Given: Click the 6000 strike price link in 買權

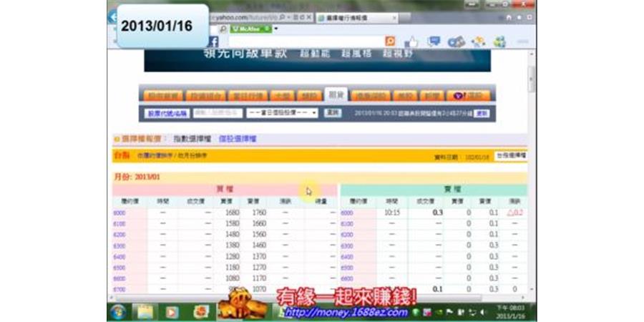Looking at the screenshot, I should point(119,213).
